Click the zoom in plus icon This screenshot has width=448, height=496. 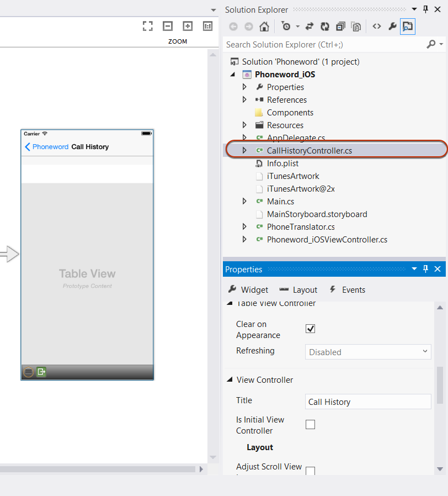tap(188, 26)
